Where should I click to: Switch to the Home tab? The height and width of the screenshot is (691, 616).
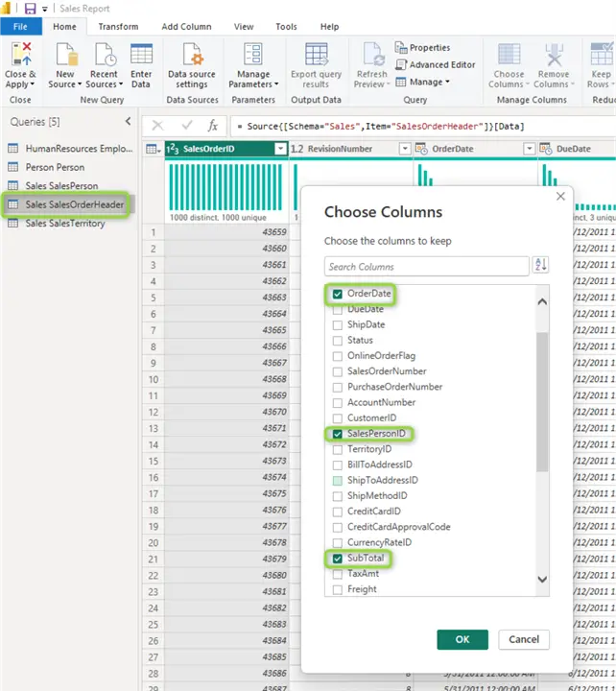(x=65, y=27)
